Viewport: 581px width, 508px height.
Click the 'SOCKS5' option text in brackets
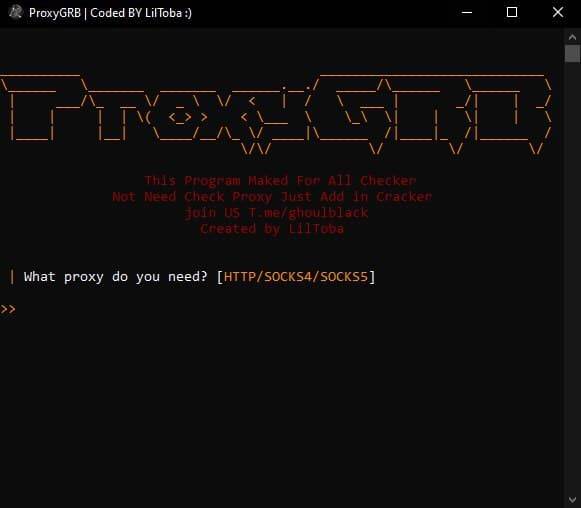click(x=344, y=277)
